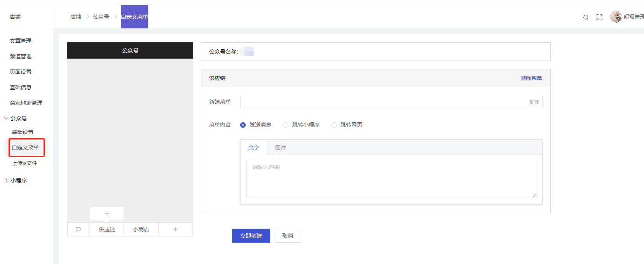Click the keyboard/message icon in phone preview
The height and width of the screenshot is (264, 644).
point(78,229)
